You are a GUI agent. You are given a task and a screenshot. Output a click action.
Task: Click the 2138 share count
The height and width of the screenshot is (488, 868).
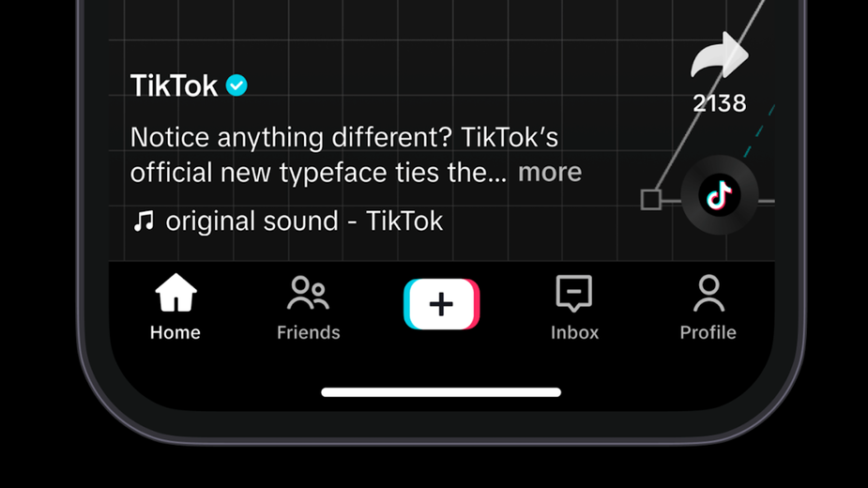pyautogui.click(x=720, y=103)
